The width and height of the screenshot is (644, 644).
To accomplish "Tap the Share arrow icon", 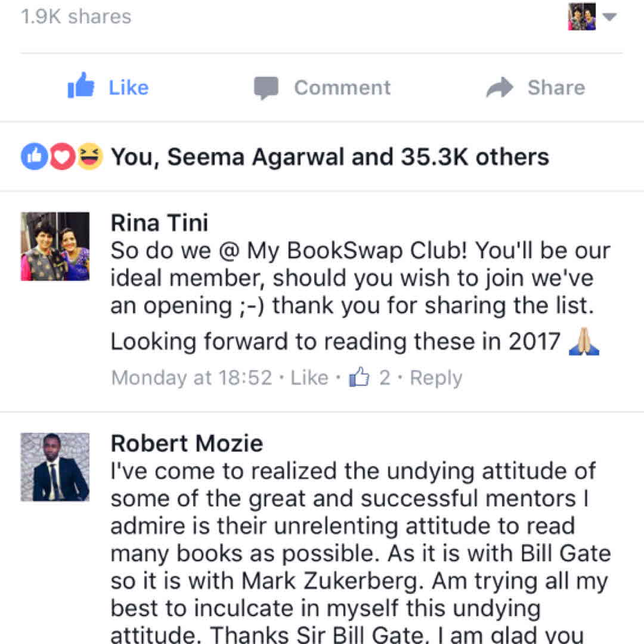I will (499, 88).
